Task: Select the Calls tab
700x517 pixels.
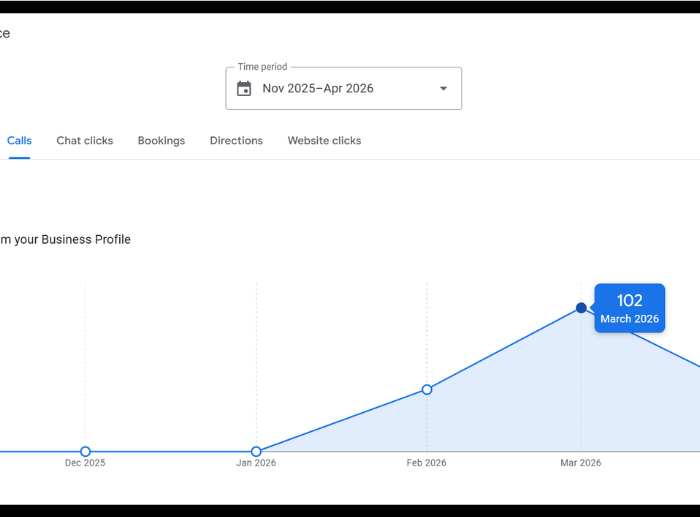Action: (19, 141)
